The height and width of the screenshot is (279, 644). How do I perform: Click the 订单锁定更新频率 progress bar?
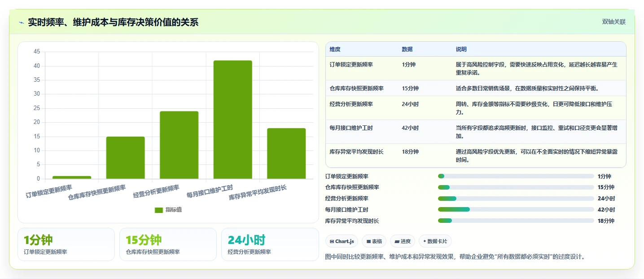(516, 176)
